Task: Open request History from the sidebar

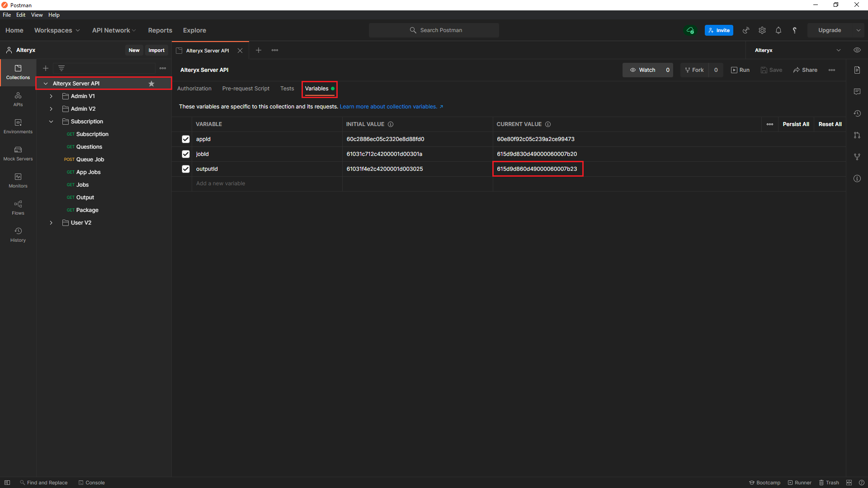Action: click(18, 235)
